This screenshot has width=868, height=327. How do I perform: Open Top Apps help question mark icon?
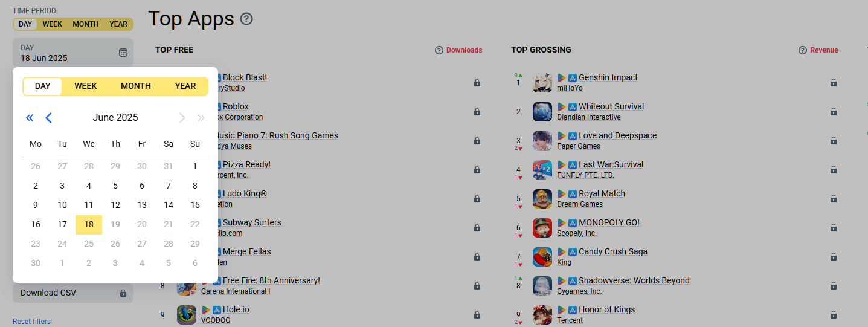pos(246,19)
